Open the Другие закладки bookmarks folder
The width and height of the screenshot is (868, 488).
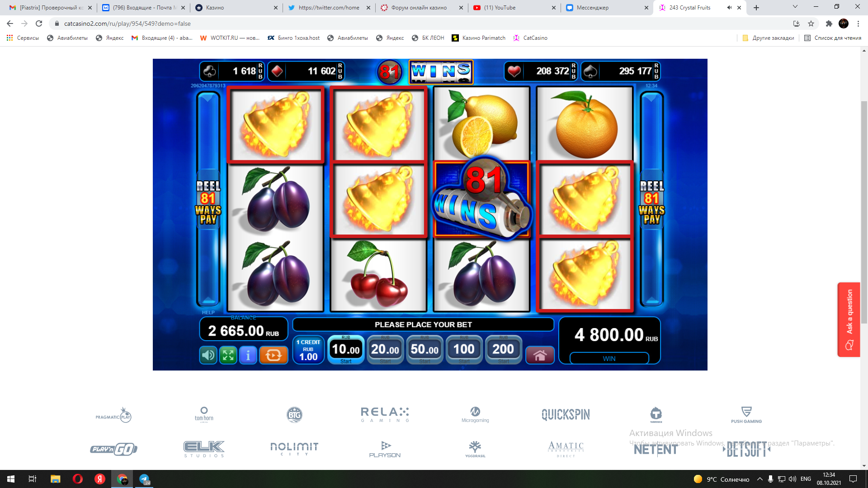point(768,38)
